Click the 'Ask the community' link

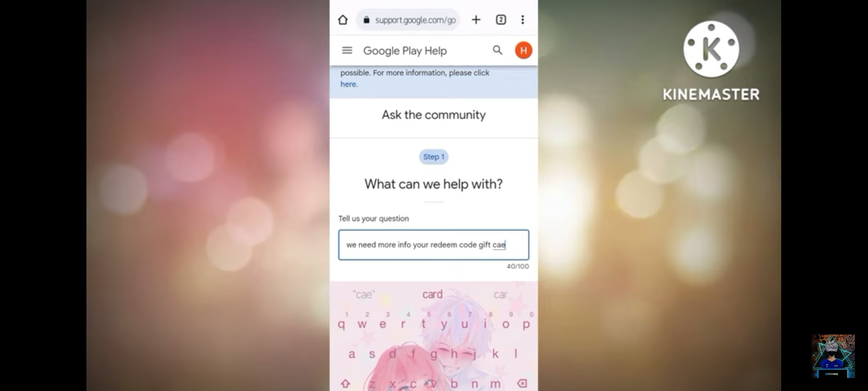pyautogui.click(x=433, y=115)
